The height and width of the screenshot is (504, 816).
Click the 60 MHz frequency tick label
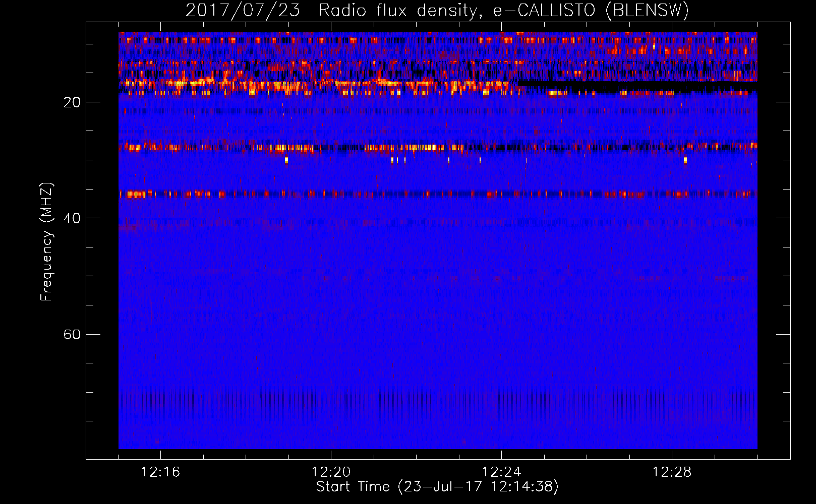coord(72,334)
